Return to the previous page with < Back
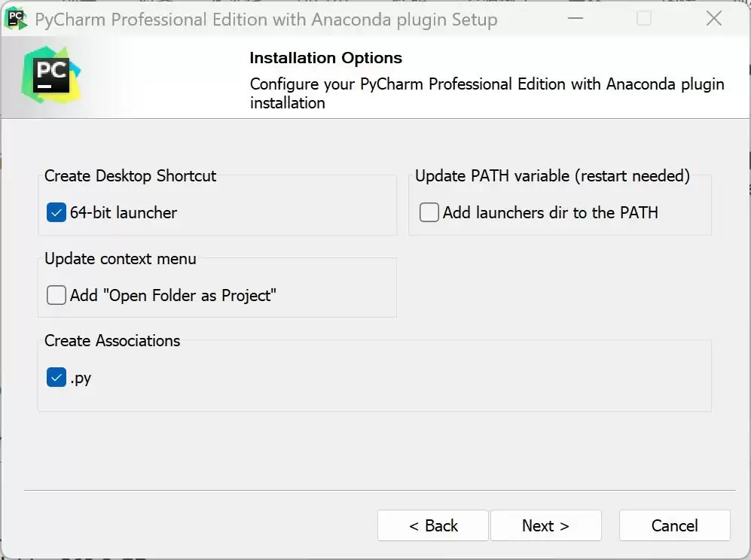 point(433,525)
